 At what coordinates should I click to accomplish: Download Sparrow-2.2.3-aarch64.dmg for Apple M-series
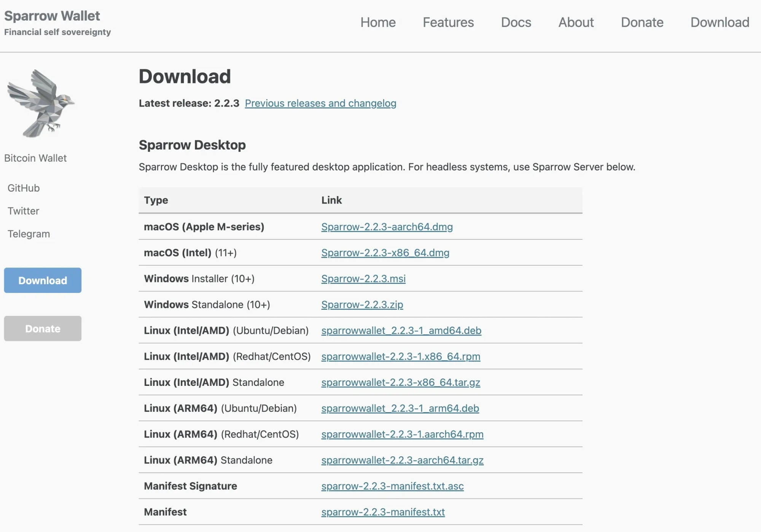pos(387,227)
